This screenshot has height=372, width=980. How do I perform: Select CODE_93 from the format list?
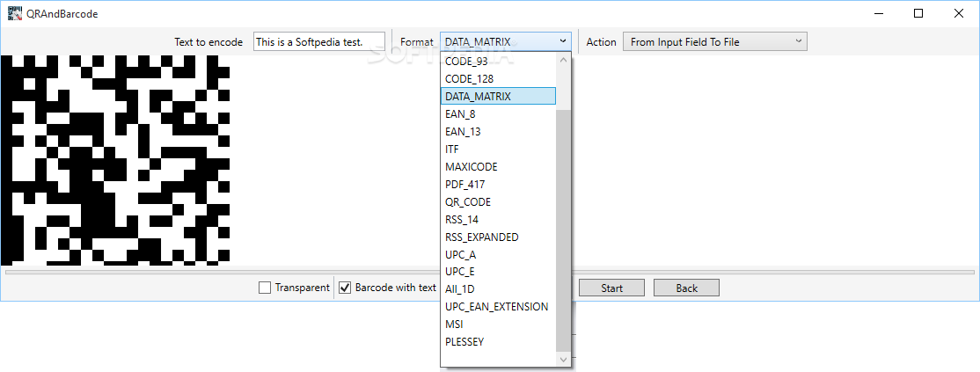coord(498,62)
